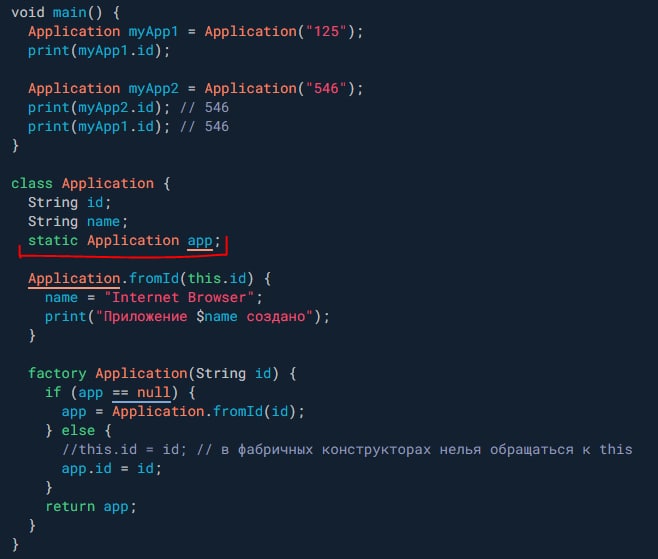The image size is (658, 559).
Task: Click the 'return app;' statement
Action: tap(91, 507)
